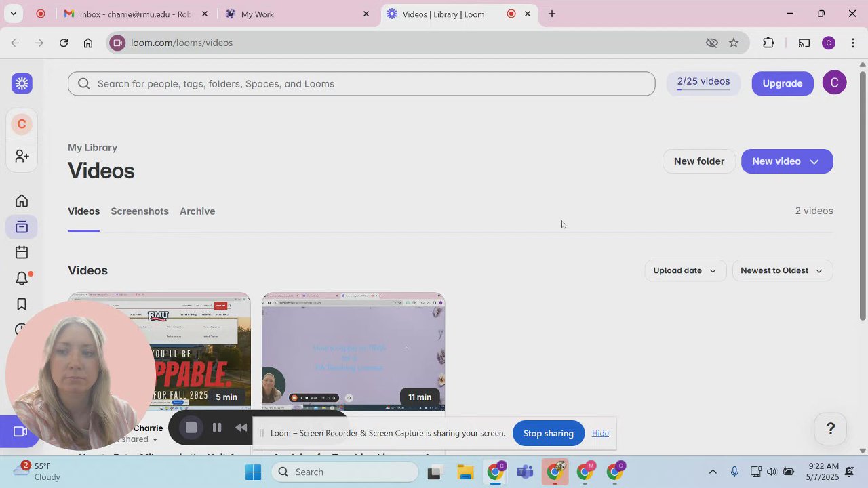This screenshot has width=868, height=488.
Task: Click the page vertical scrollbar
Action: click(863, 195)
